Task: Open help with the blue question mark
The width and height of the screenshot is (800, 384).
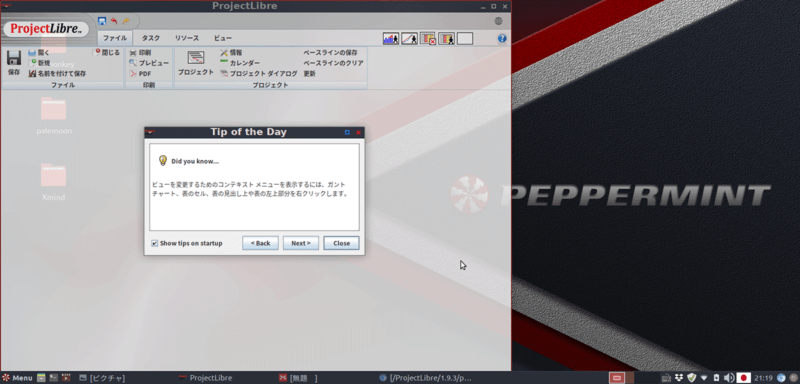Action: point(502,39)
